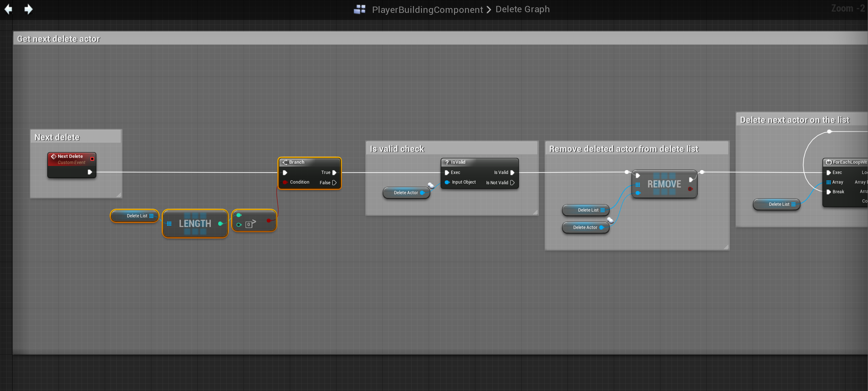Click the Next Delete custom event icon

[54, 156]
